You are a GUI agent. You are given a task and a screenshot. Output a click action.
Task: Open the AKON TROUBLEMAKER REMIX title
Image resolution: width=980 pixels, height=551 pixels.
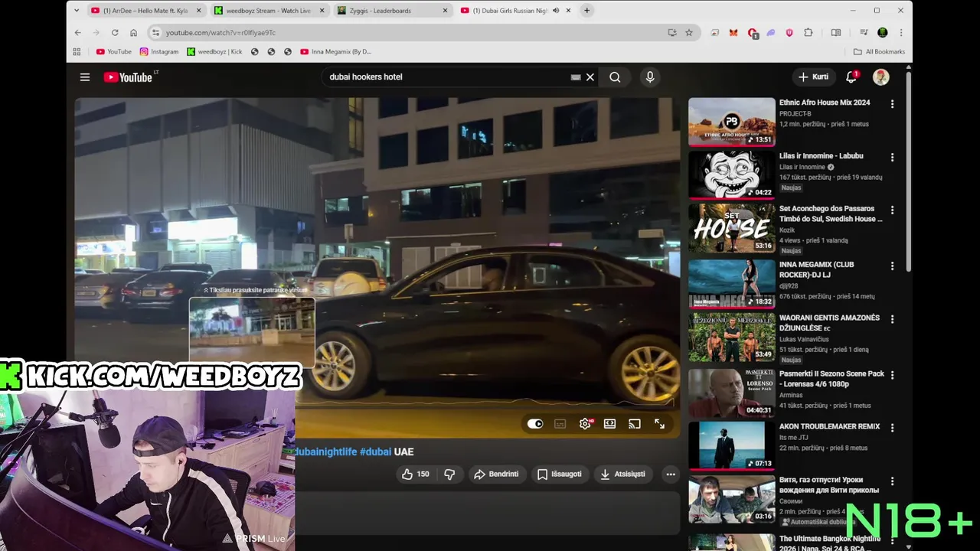[829, 427]
